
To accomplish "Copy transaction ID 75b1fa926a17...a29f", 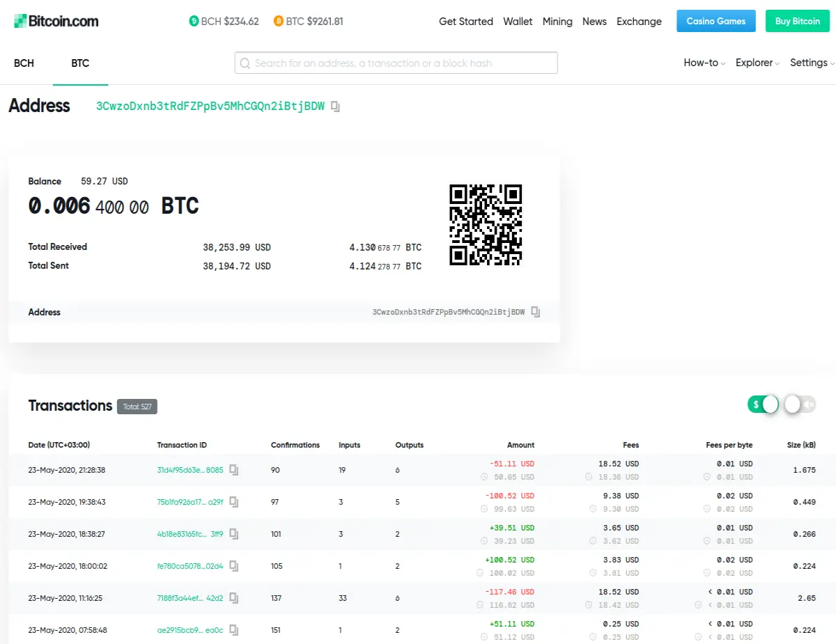I will point(234,502).
